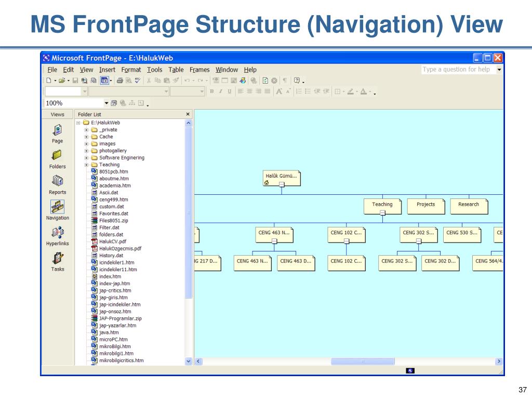
Task: Open the Insert menu
Action: [x=107, y=70]
